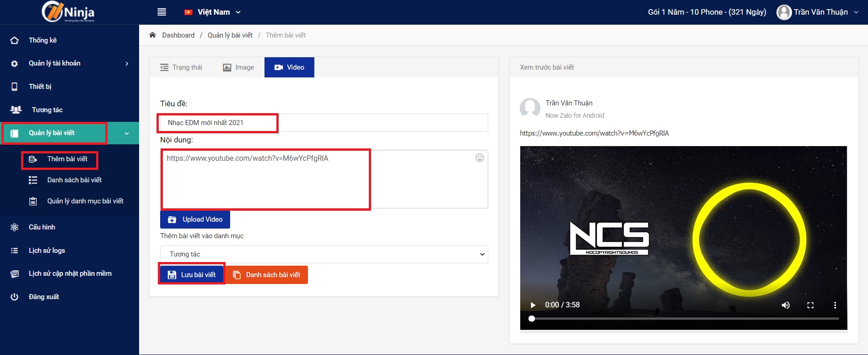Select the Video tab

pos(289,67)
